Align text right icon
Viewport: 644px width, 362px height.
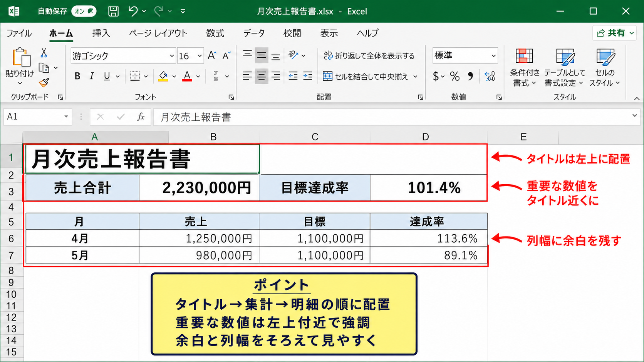tap(276, 76)
